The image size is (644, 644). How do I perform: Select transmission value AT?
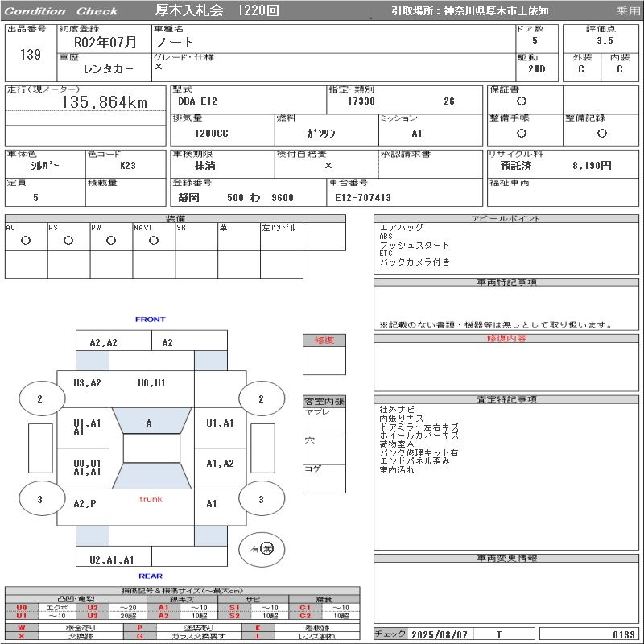click(x=417, y=134)
